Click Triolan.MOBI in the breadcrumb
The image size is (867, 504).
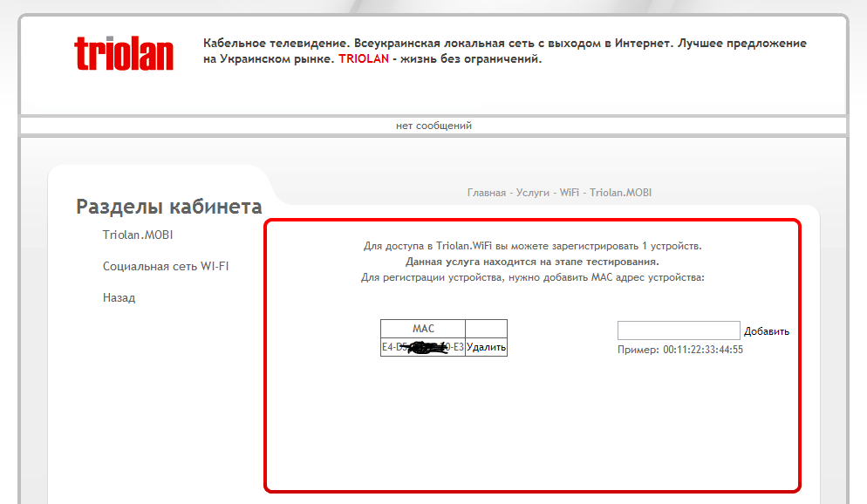point(620,193)
